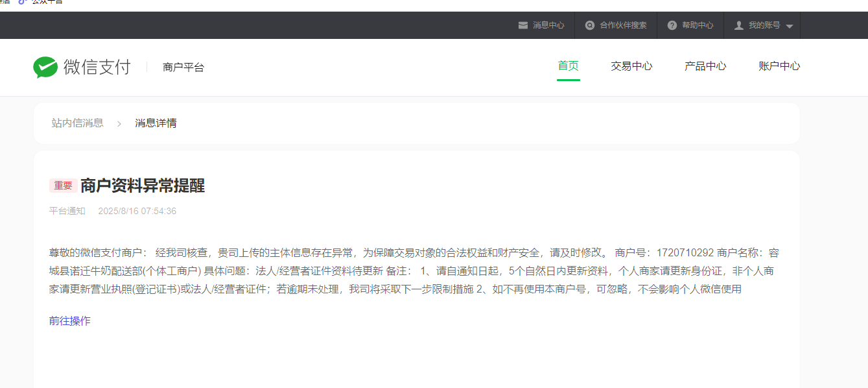Screen dimensions: 868x388
Task: Click the 商户资料异常提醒 title
Action: point(143,186)
